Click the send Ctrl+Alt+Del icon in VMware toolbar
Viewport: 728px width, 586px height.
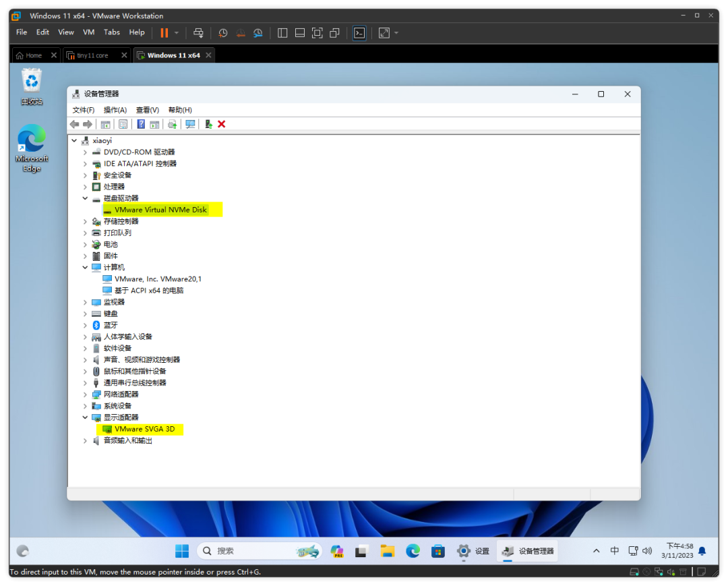point(198,32)
